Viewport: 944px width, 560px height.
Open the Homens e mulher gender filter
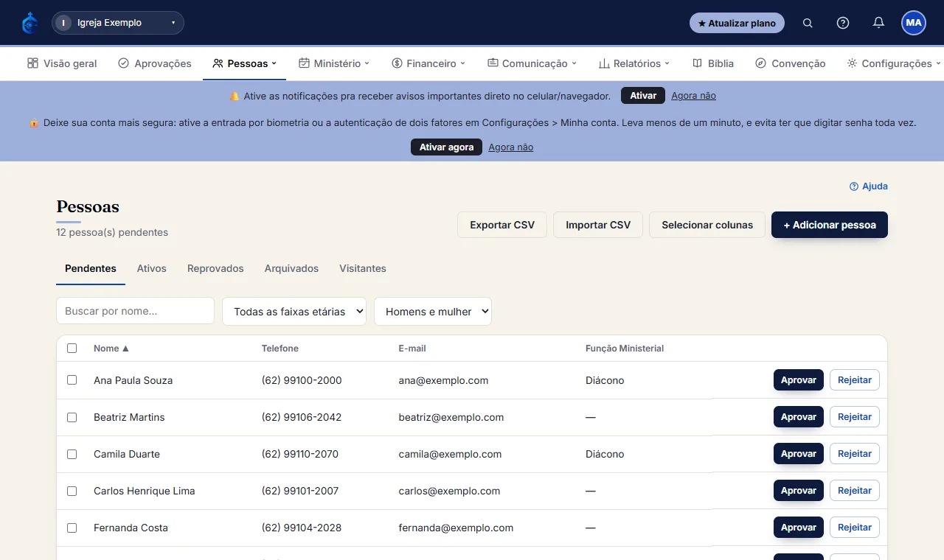[433, 311]
